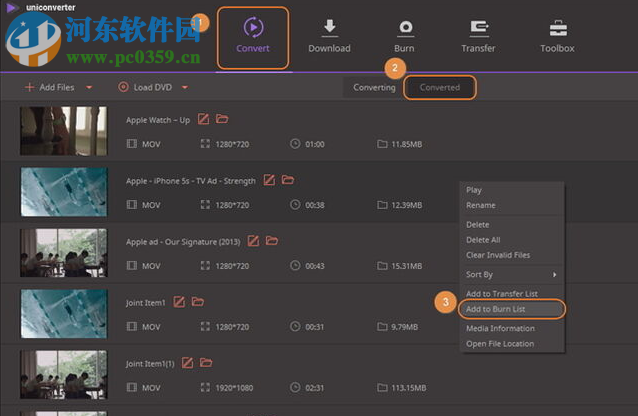Open the Transfer section
This screenshot has width=638, height=416.
[478, 37]
